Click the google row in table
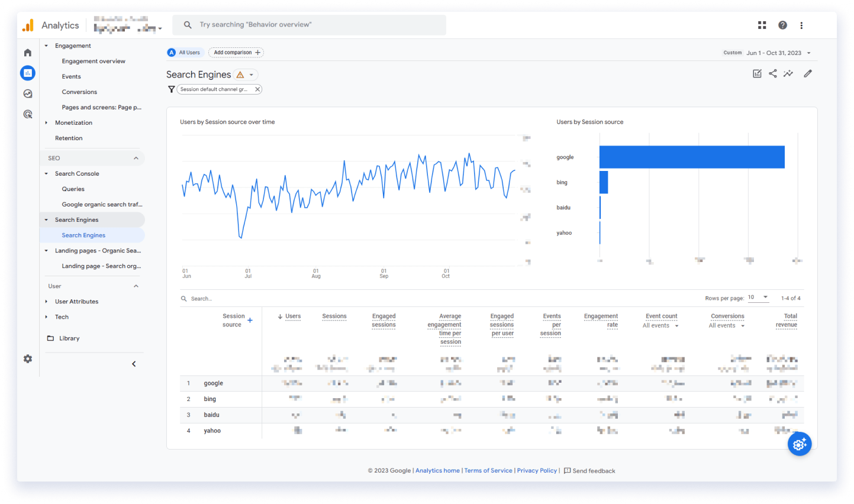Image resolution: width=854 pixels, height=504 pixels. pos(492,383)
